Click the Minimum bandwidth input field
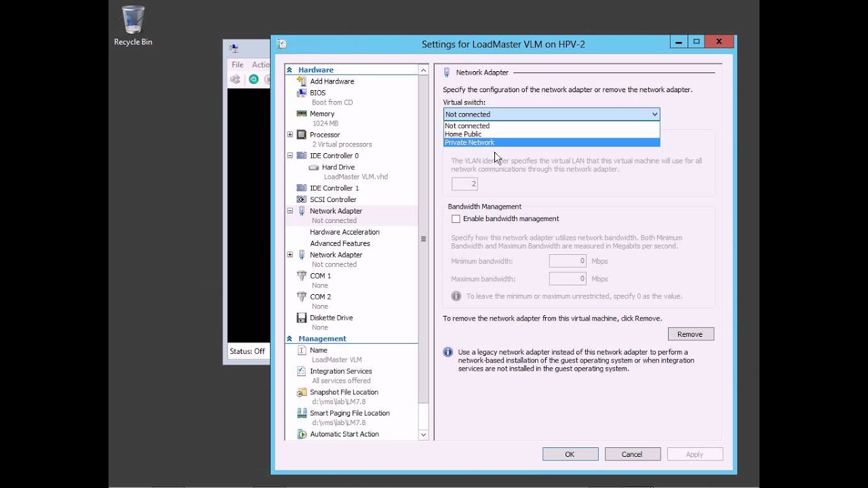Image resolution: width=868 pixels, height=488 pixels. [568, 261]
